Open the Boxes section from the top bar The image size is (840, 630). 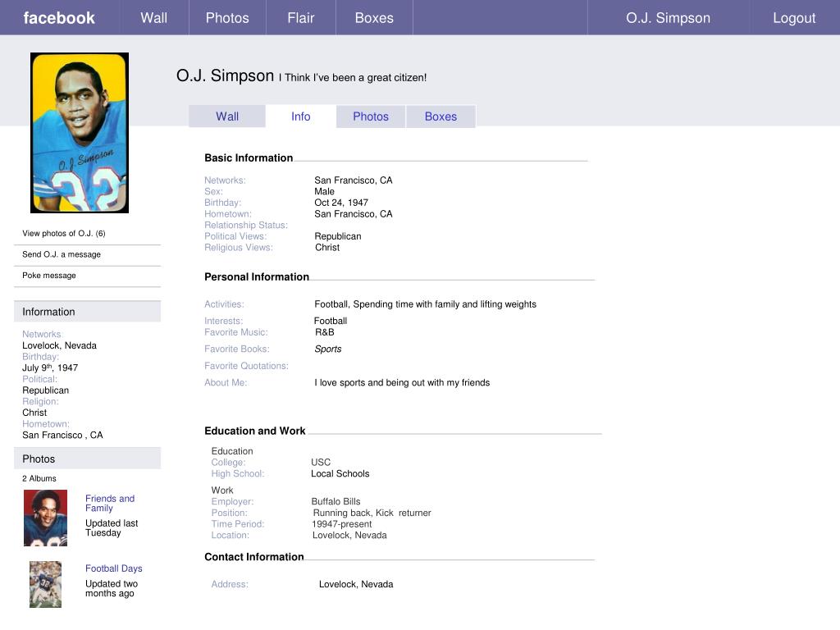coord(373,17)
